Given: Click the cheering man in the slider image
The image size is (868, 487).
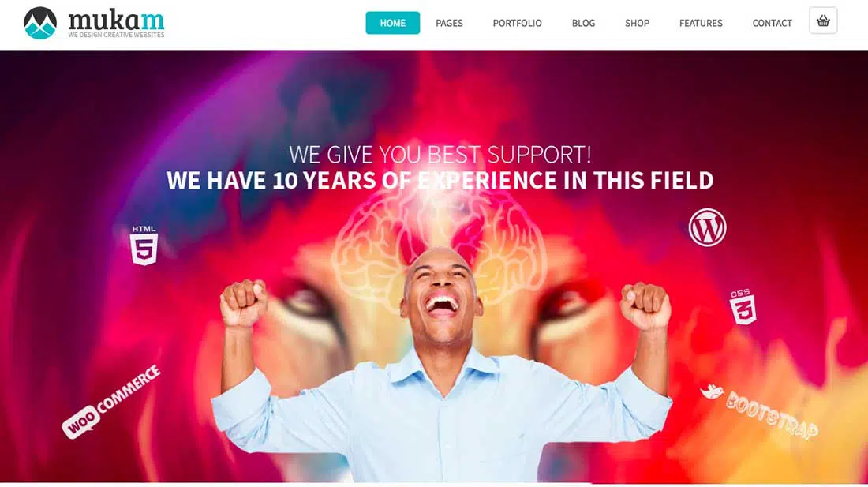Looking at the screenshot, I should click(441, 365).
